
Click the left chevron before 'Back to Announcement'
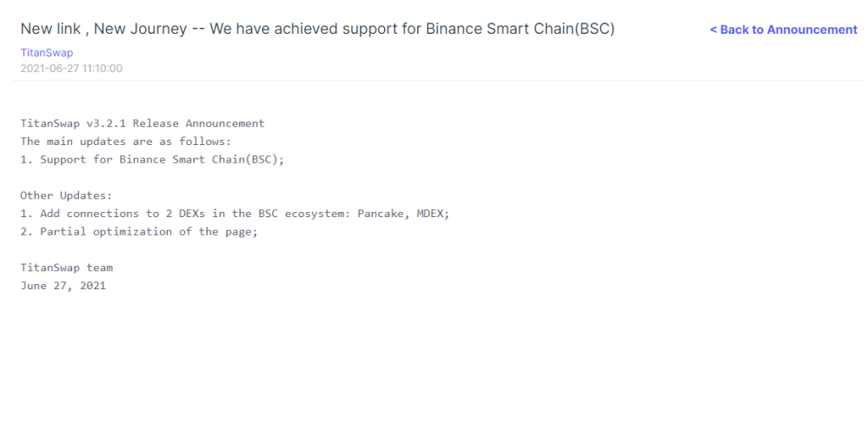click(x=713, y=30)
